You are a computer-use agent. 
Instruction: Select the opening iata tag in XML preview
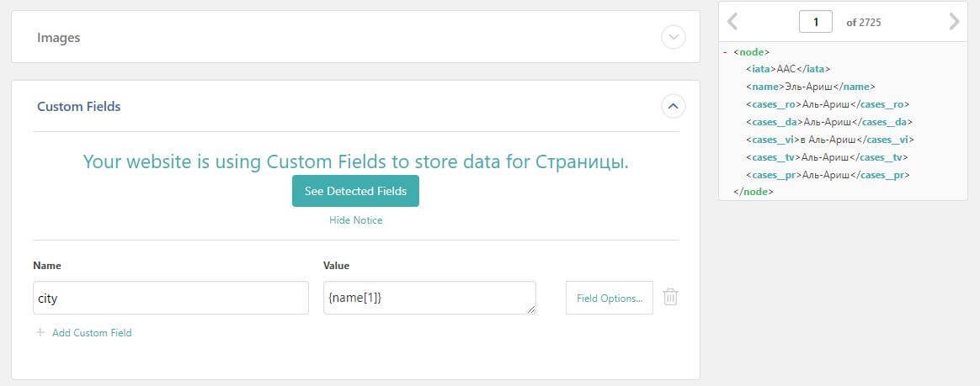point(760,69)
